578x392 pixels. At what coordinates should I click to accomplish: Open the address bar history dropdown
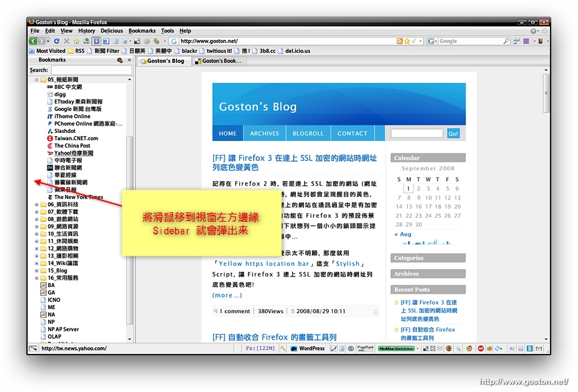coord(420,41)
